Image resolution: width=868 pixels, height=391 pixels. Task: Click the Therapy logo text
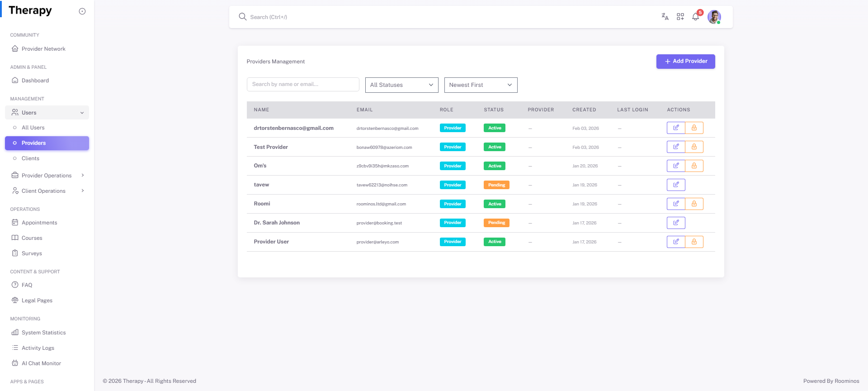coord(30,11)
